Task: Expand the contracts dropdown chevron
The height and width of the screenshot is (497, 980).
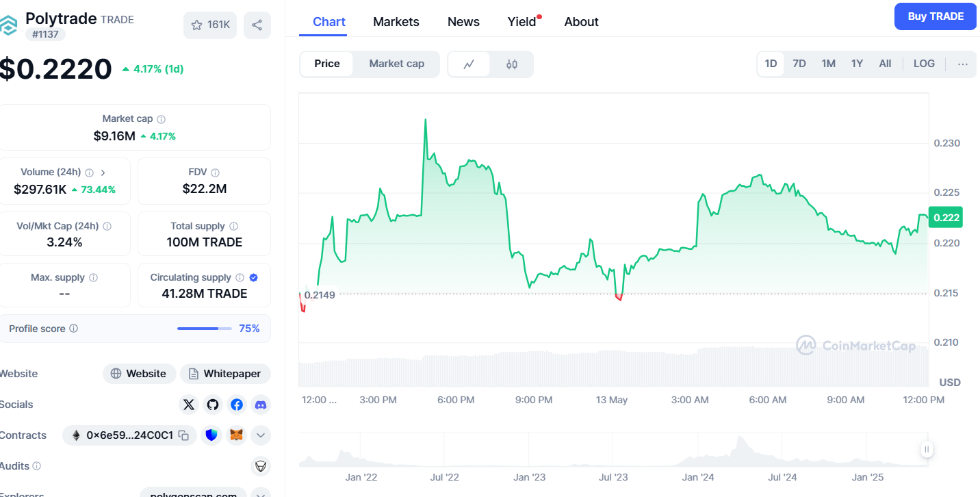Action: coord(260,435)
